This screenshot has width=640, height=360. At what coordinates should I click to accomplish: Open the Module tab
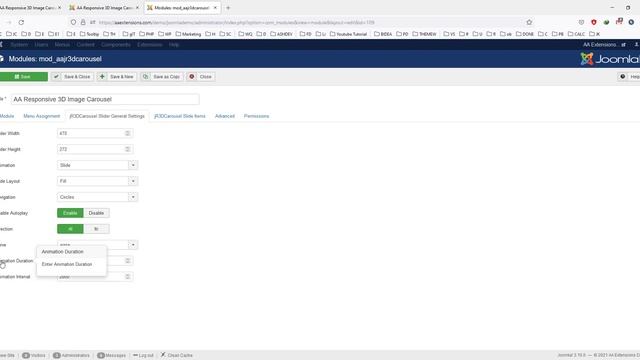click(x=7, y=116)
